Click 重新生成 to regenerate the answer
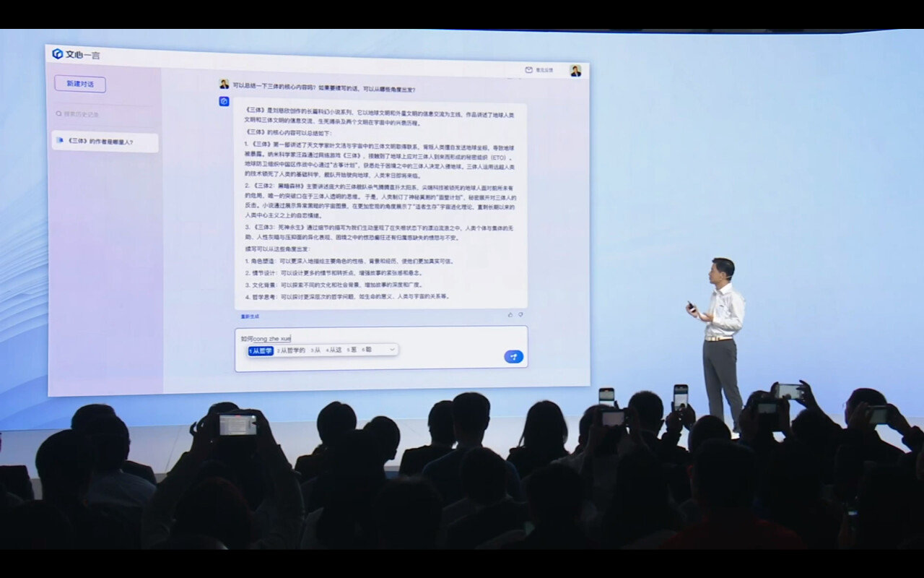The width and height of the screenshot is (924, 578). (250, 316)
